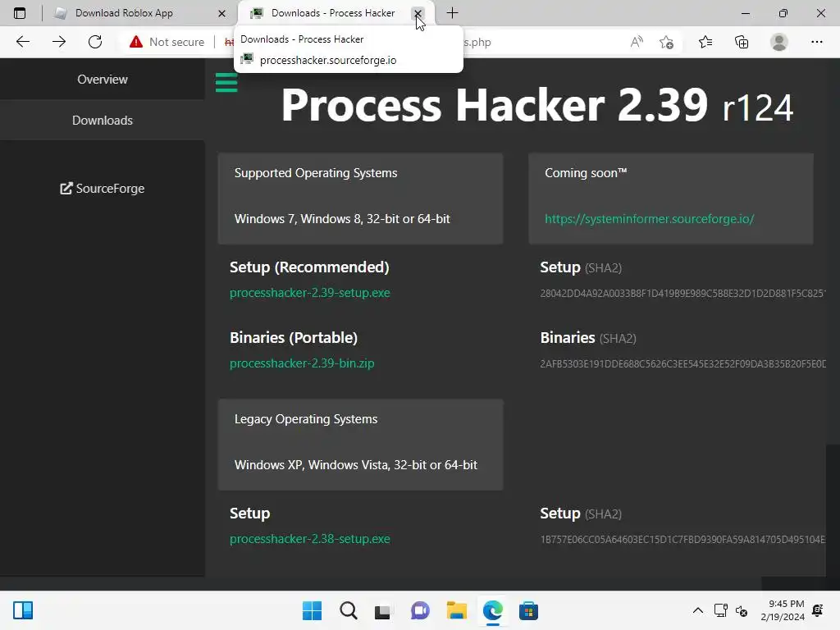Click the Process Hacker 2.39 heading
This screenshot has height=630, width=840.
pyautogui.click(x=536, y=106)
